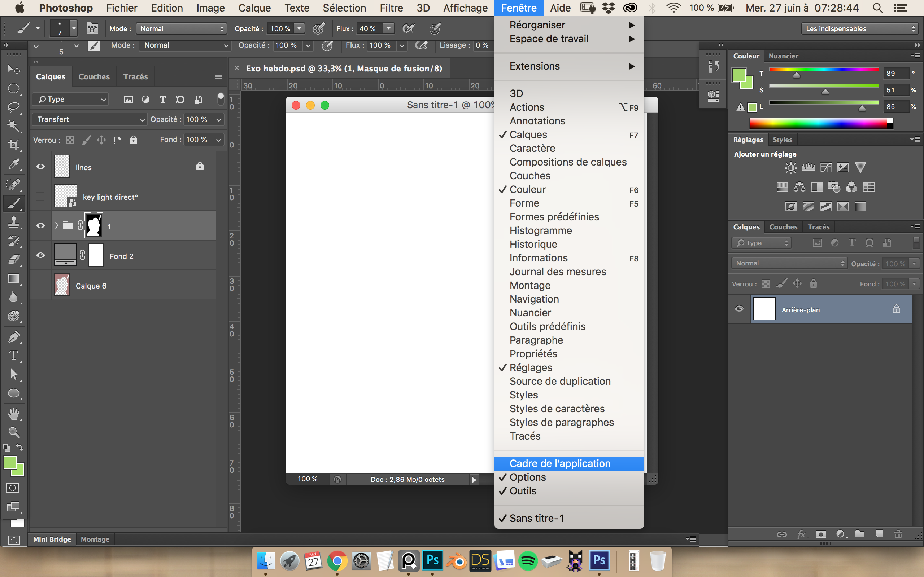The image size is (924, 577).
Task: Click the link layers icon at panel bottom
Action: [x=781, y=534]
